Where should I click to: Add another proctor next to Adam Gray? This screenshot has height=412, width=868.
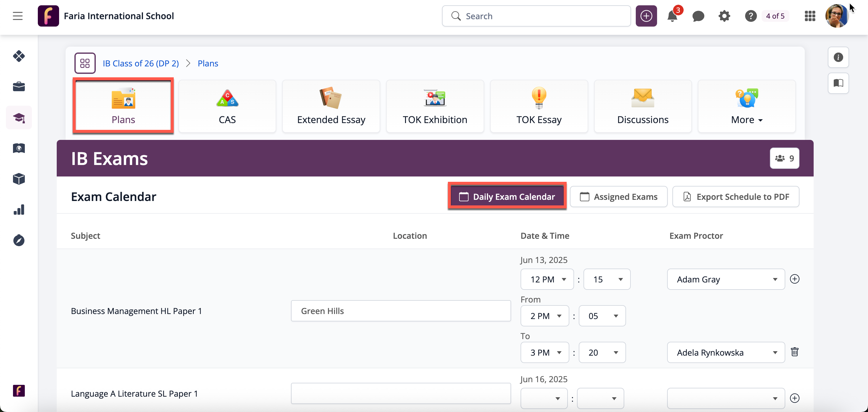click(794, 279)
